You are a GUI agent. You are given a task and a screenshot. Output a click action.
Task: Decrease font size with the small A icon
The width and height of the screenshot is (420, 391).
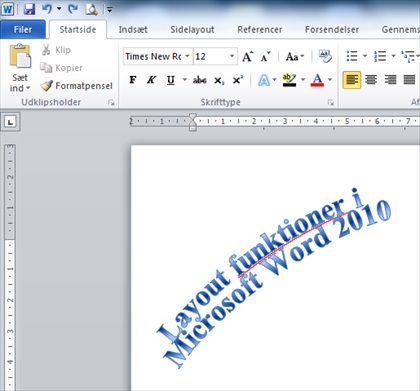[265, 56]
